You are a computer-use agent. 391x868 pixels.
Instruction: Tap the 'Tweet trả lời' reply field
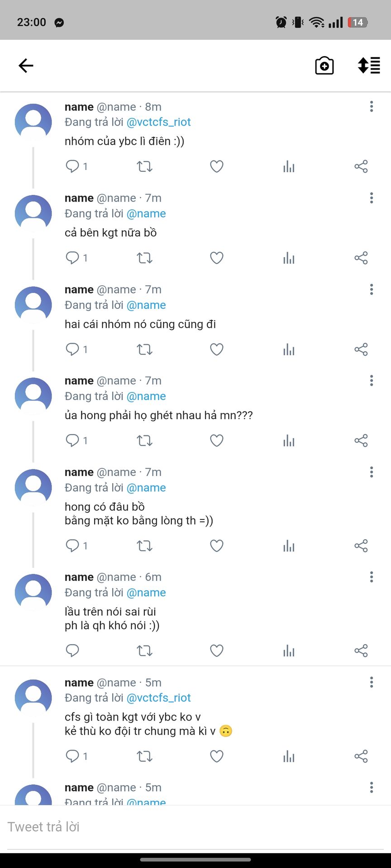[195, 827]
